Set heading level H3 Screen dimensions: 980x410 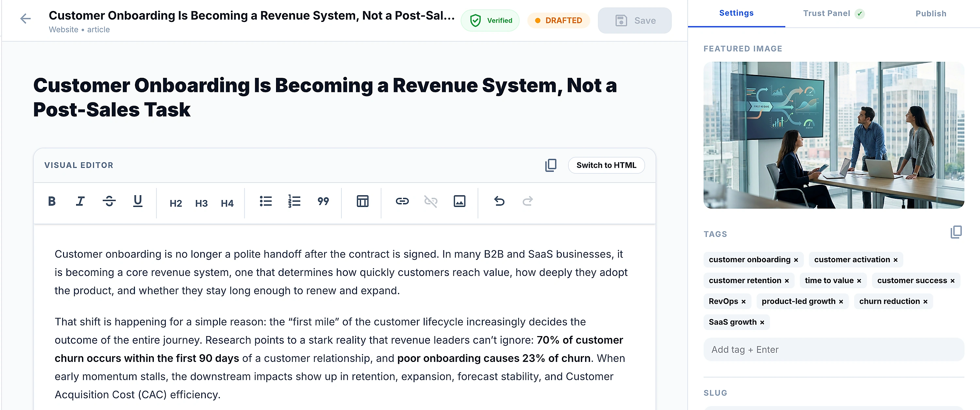coord(201,203)
